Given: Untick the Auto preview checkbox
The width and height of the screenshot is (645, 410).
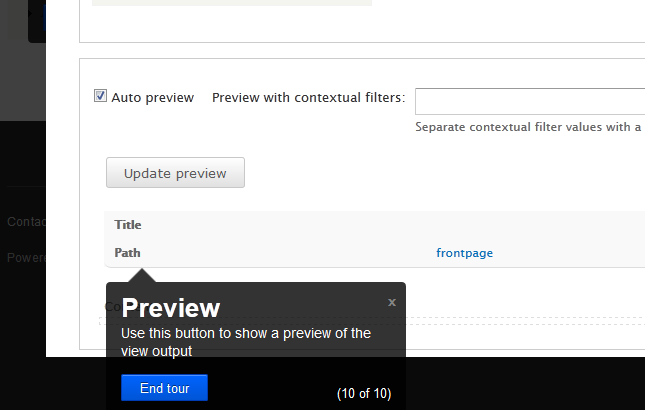Looking at the screenshot, I should coord(100,96).
